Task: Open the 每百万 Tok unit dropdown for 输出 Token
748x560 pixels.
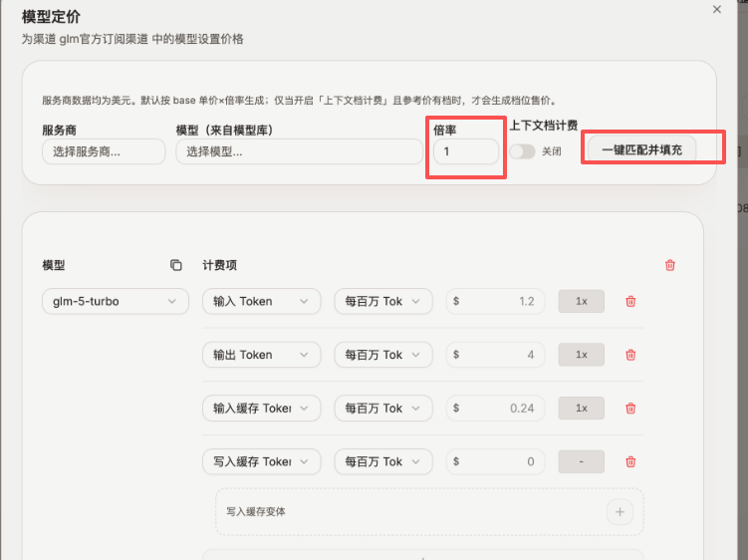Action: [x=383, y=355]
